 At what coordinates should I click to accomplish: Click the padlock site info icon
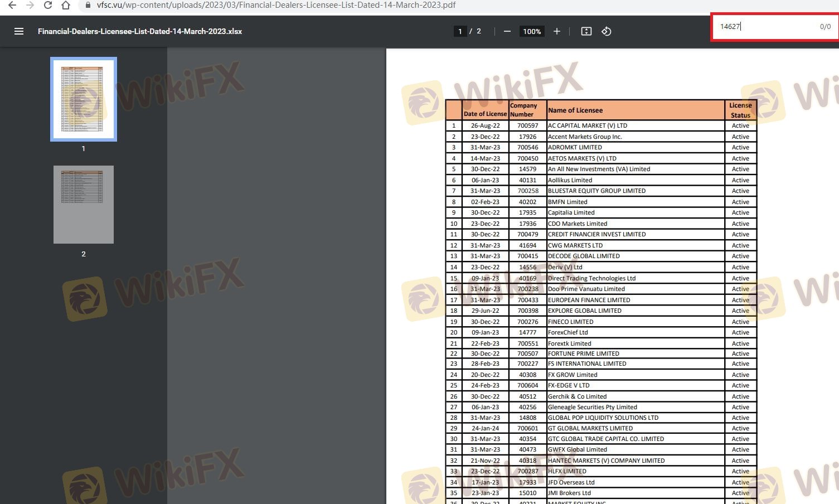click(x=88, y=5)
